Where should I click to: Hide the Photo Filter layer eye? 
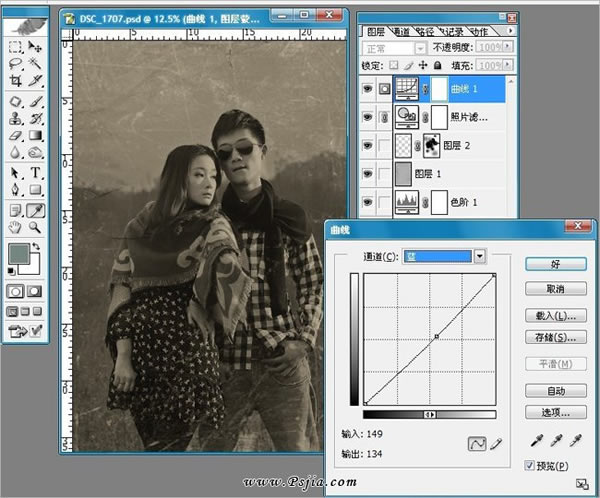tap(367, 117)
